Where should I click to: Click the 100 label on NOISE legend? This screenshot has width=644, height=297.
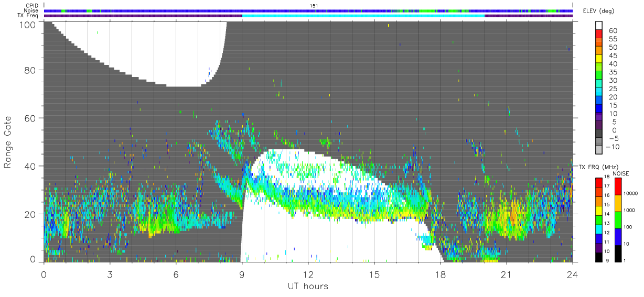[x=628, y=227]
